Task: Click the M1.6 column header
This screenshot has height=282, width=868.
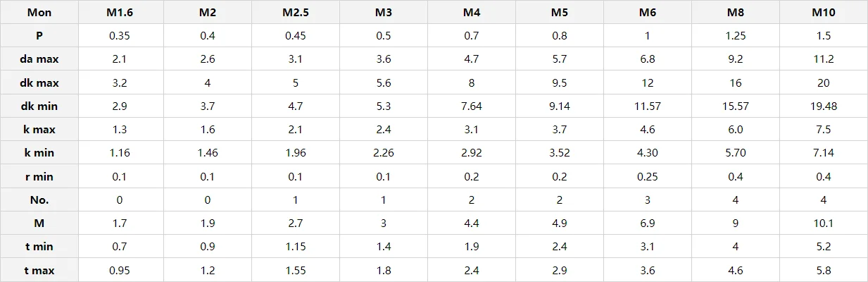Action: (120, 13)
